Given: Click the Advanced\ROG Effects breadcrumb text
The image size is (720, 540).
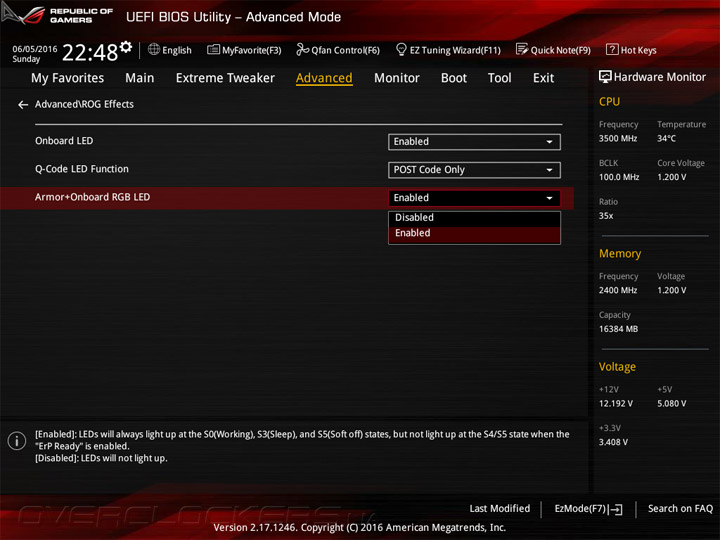Looking at the screenshot, I should point(84,104).
